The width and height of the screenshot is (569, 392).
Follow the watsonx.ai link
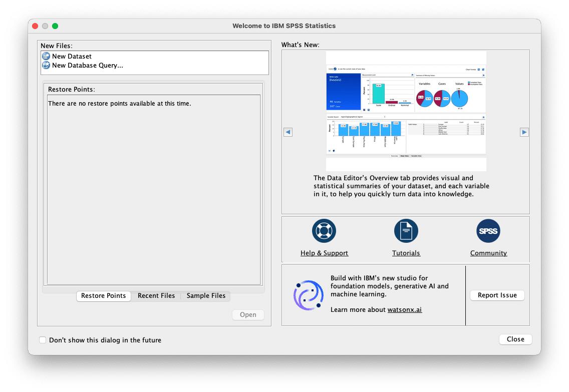(x=405, y=310)
